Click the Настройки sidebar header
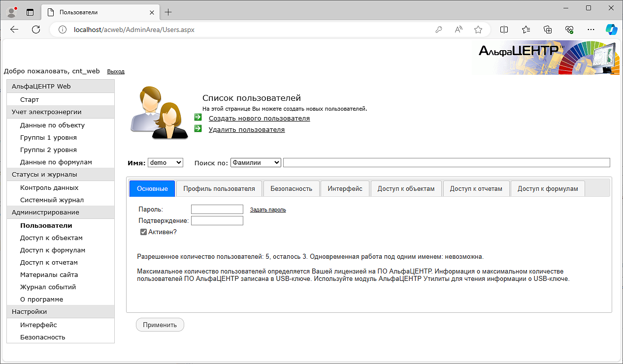This screenshot has height=364, width=623. (61, 311)
